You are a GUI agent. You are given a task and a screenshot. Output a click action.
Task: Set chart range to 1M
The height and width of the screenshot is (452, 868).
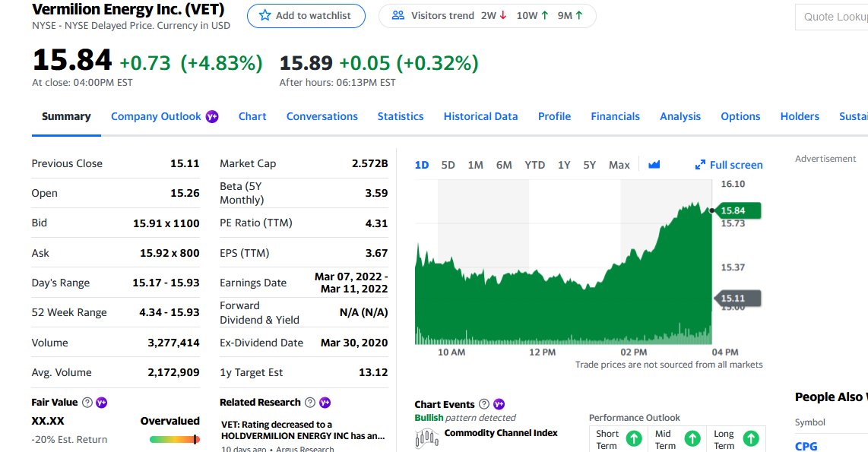(476, 165)
